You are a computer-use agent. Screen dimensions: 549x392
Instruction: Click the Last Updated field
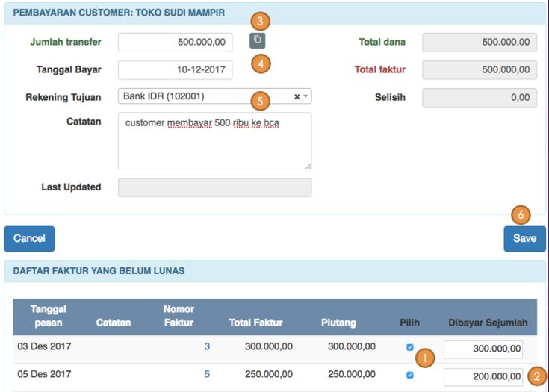pos(214,187)
